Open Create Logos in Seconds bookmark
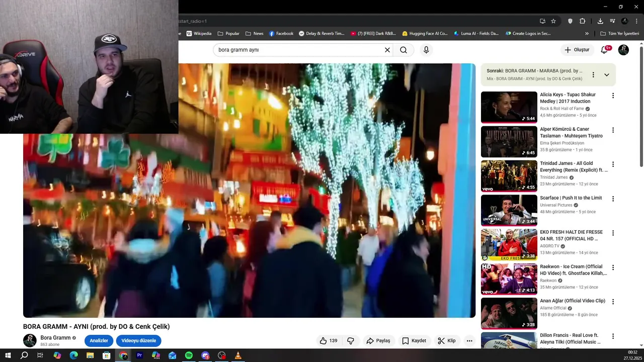The image size is (644, 362). (528, 34)
